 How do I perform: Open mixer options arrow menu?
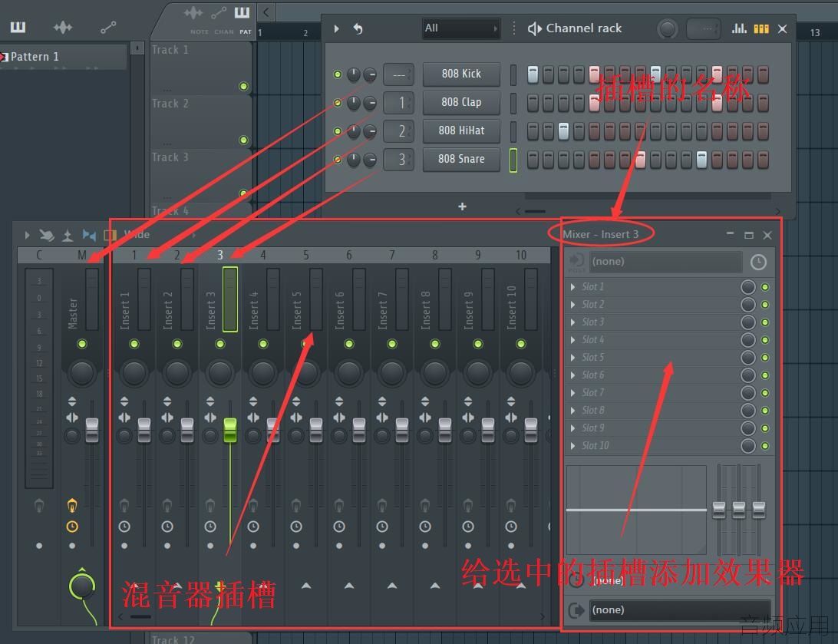pos(28,235)
